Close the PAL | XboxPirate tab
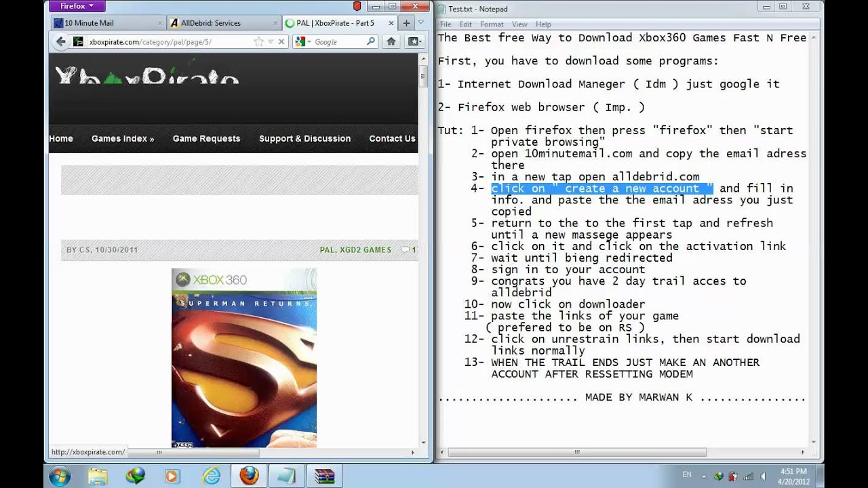 pos(391,23)
